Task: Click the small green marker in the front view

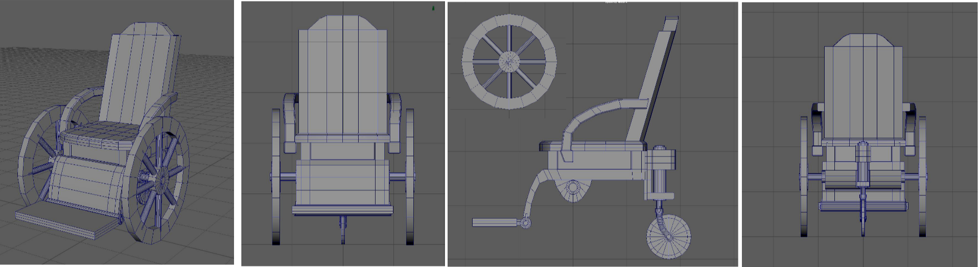Action: [x=433, y=8]
